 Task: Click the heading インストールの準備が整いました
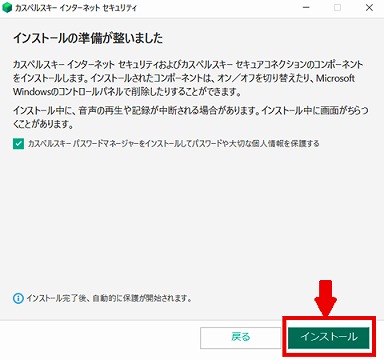[88, 38]
